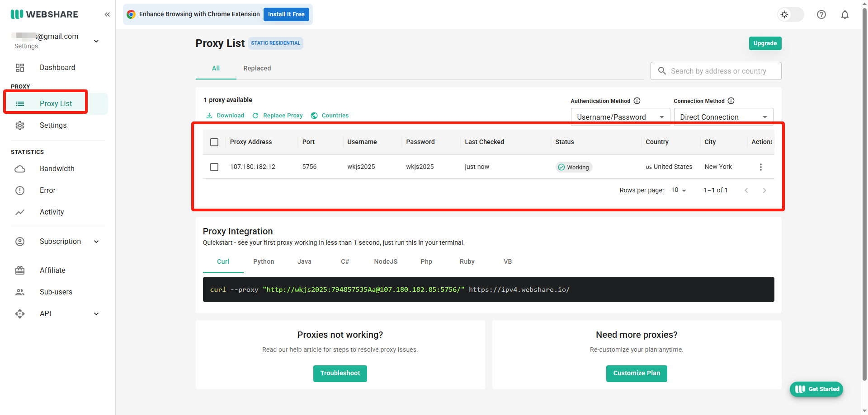Click the Webshare logo

click(44, 14)
